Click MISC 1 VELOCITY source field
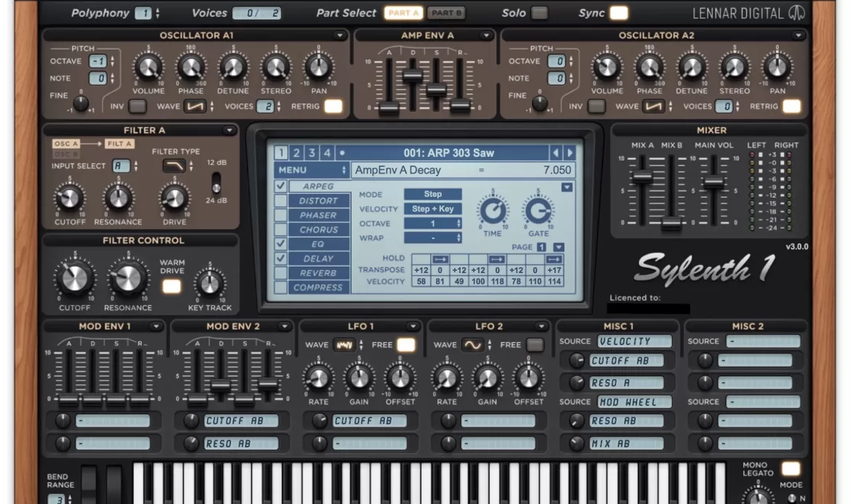The image size is (850, 504). 634,341
